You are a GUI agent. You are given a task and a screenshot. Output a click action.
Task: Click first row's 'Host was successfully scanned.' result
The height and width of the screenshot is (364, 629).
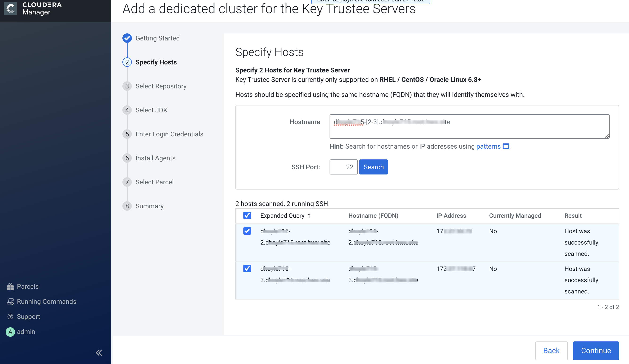pos(581,242)
